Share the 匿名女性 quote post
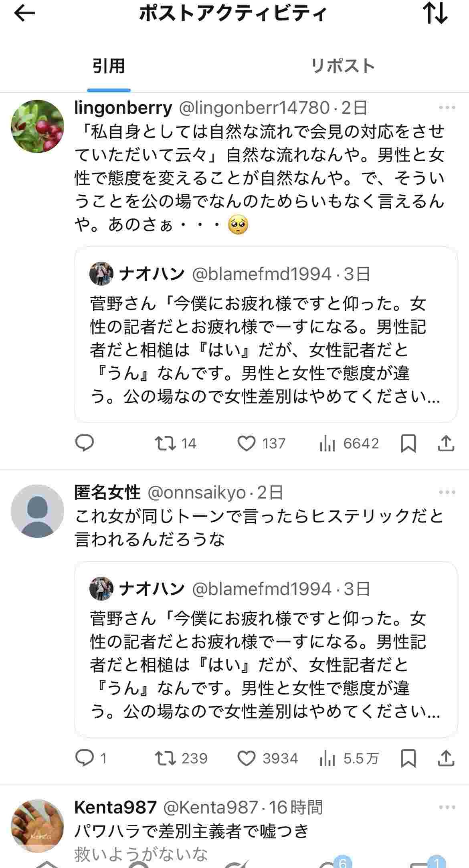Image resolution: width=469 pixels, height=868 pixels. [445, 758]
